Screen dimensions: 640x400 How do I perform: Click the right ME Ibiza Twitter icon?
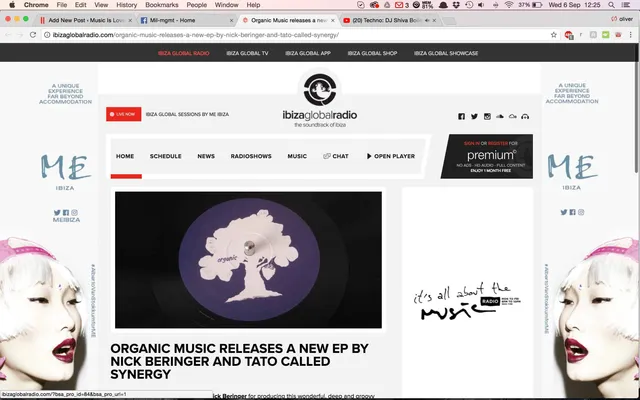pyautogui.click(x=564, y=212)
